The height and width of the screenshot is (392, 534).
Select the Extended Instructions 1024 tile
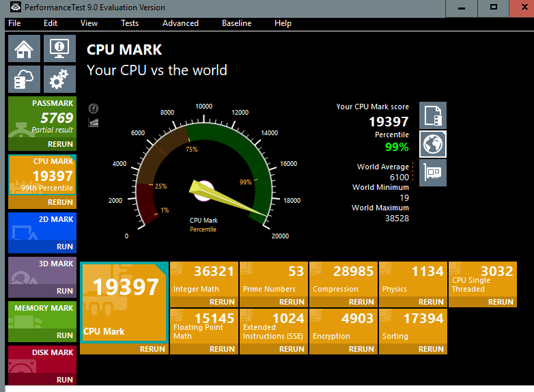(274, 326)
